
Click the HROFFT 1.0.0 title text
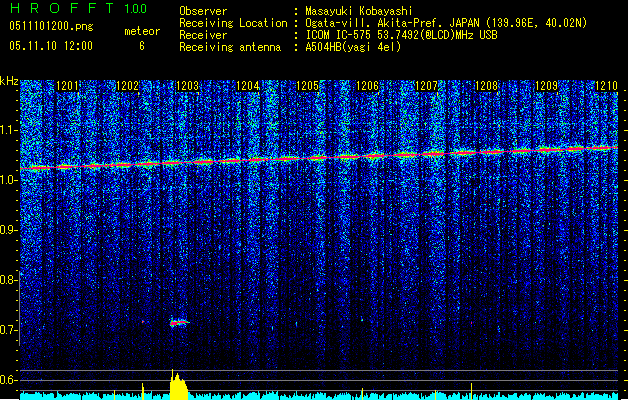78,8
